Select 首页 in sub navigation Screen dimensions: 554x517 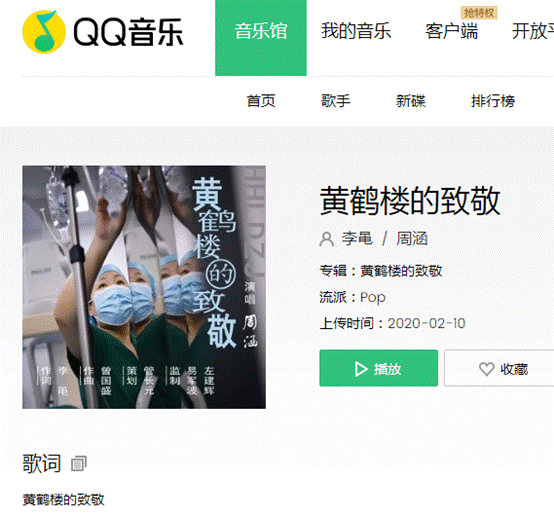click(x=261, y=101)
